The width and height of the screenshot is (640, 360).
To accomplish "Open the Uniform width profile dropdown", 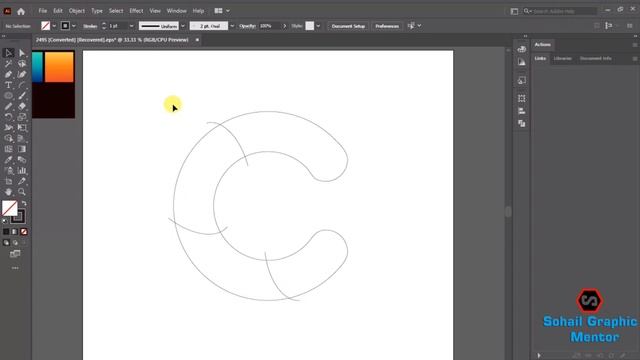I will [x=183, y=26].
